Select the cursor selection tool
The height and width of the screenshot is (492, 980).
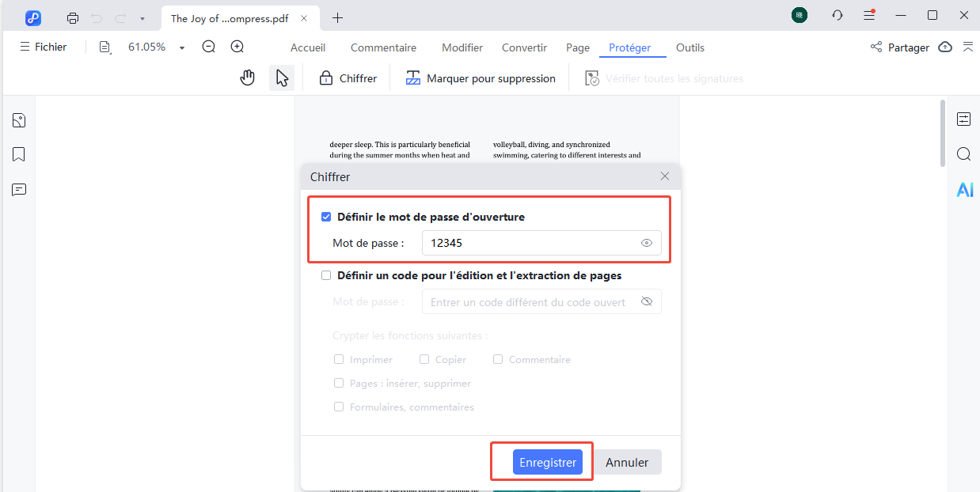pos(281,77)
